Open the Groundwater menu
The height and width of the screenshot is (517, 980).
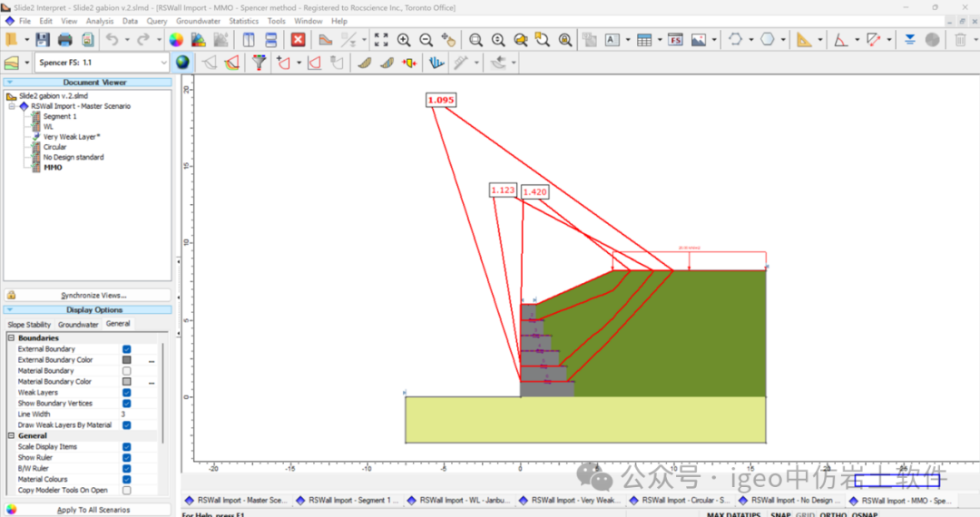198,21
